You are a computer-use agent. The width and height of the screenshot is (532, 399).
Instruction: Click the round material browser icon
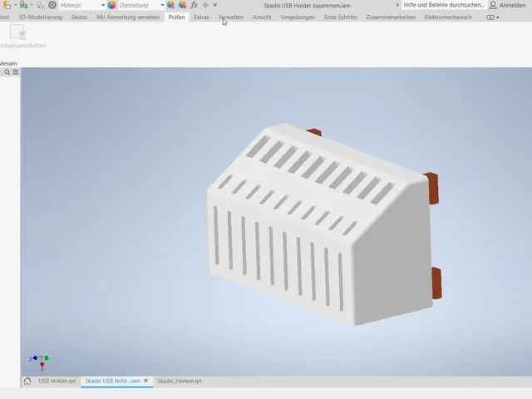(52, 5)
